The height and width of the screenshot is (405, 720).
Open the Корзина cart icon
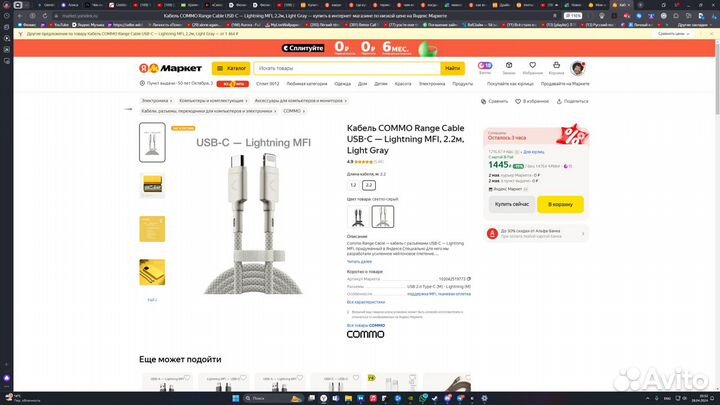click(x=556, y=68)
